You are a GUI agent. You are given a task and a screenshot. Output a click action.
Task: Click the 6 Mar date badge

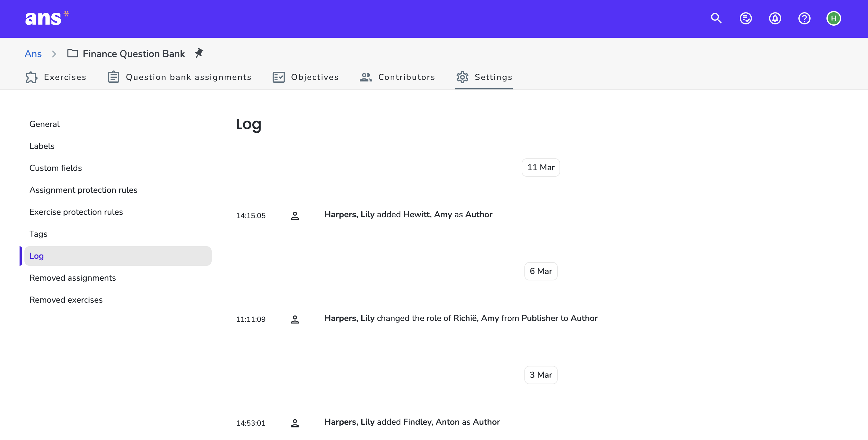[541, 271]
